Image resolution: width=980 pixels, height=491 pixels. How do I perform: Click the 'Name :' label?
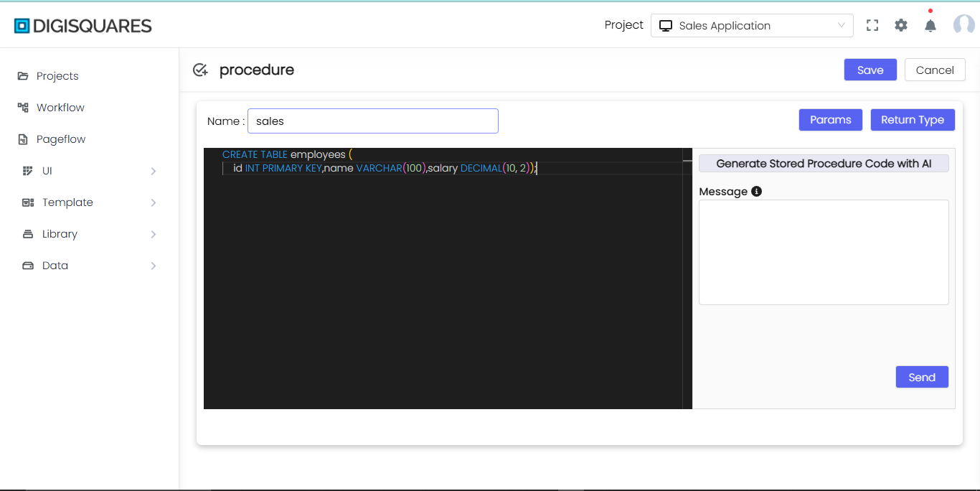pyautogui.click(x=226, y=121)
